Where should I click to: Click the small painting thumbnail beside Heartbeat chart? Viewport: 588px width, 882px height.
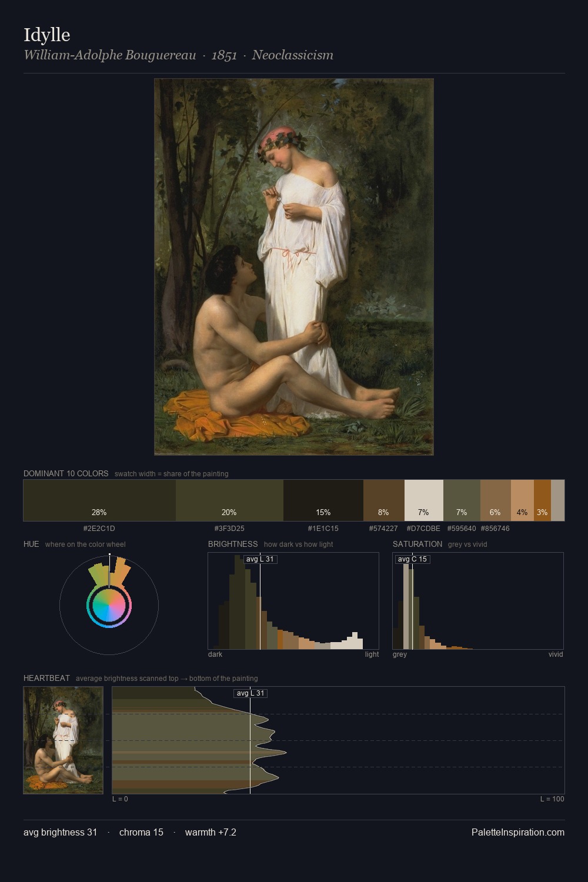pos(64,740)
